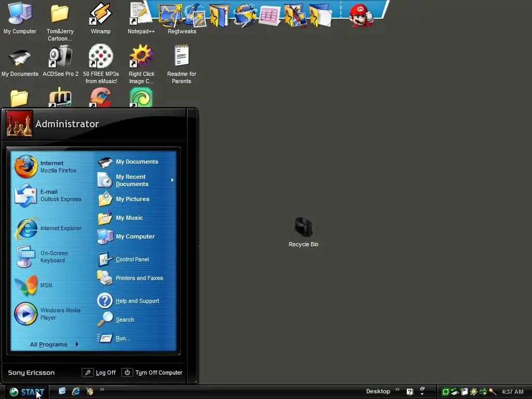This screenshot has width=532, height=399.
Task: Click Desktop toolbar label on taskbar
Action: (x=378, y=391)
